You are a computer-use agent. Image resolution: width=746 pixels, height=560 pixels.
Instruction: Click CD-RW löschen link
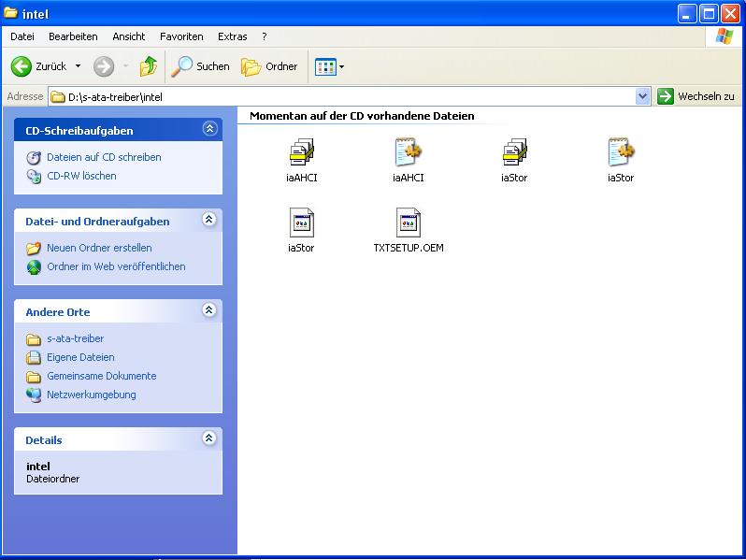[x=81, y=176]
